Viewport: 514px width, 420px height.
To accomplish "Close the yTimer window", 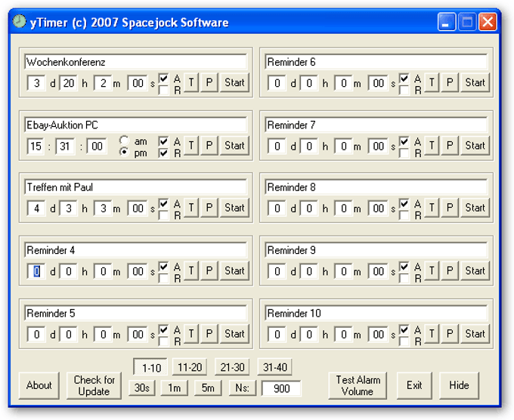I will click(x=488, y=22).
